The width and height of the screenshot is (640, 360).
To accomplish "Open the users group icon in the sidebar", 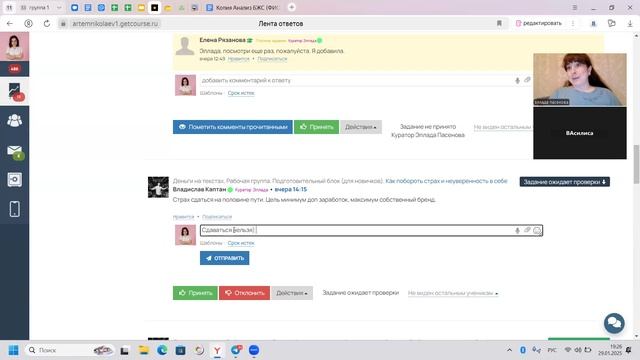I will 14,120.
